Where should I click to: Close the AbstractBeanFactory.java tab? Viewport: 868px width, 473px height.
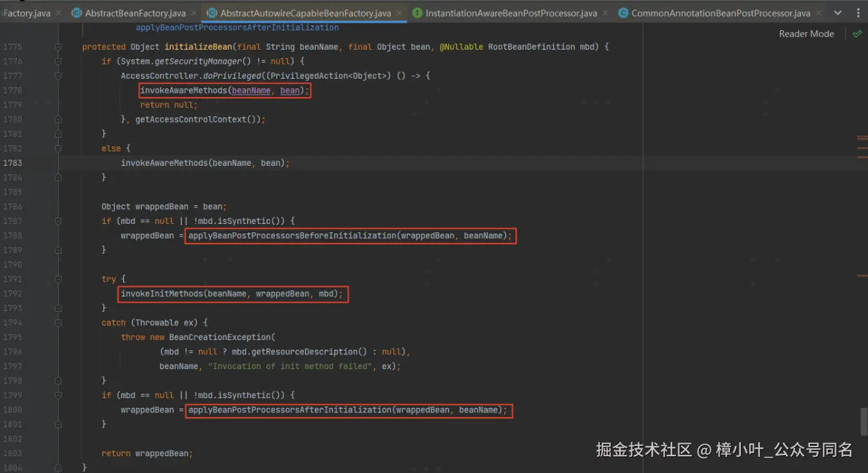193,13
